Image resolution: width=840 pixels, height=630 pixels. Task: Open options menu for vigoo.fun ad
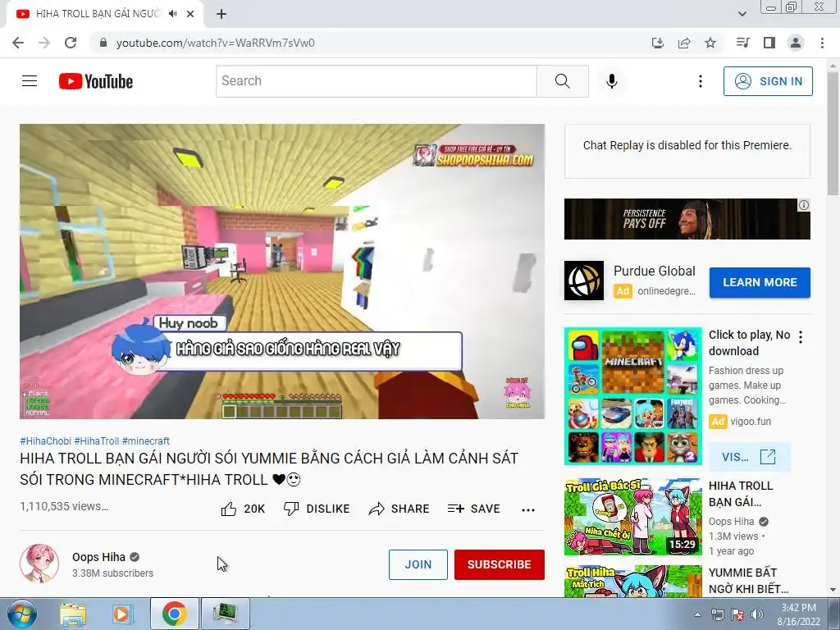click(801, 337)
